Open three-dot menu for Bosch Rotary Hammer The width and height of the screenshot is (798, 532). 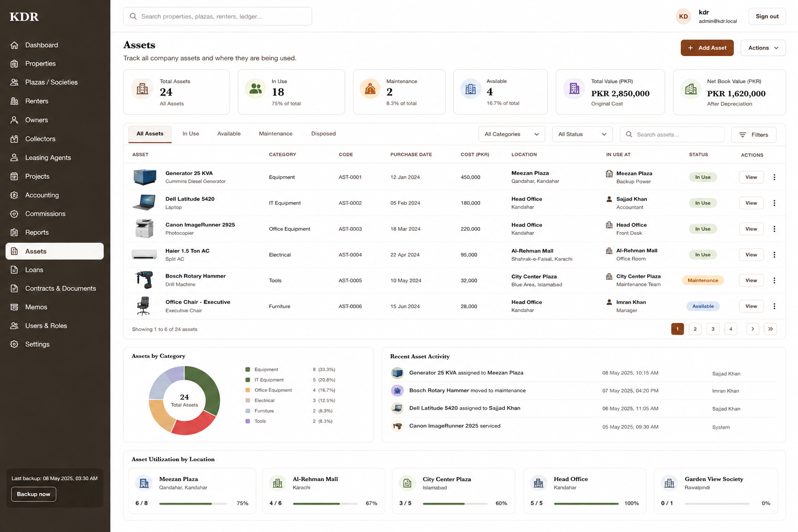pos(774,281)
